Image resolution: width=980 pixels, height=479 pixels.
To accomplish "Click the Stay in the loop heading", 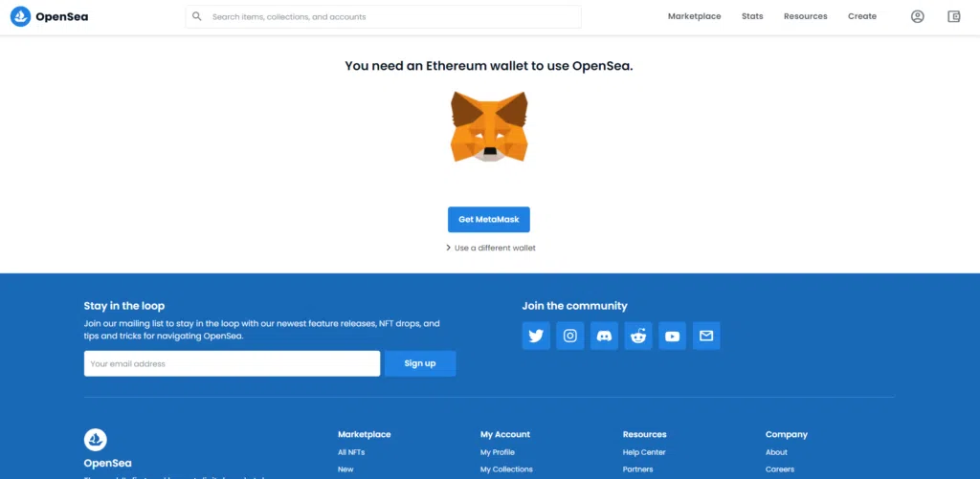I will point(124,306).
